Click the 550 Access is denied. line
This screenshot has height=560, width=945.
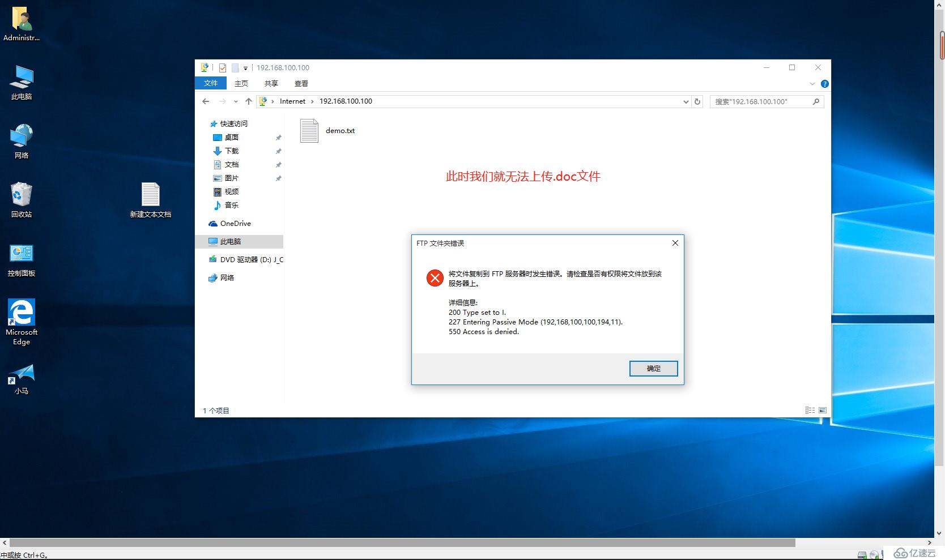pos(484,332)
